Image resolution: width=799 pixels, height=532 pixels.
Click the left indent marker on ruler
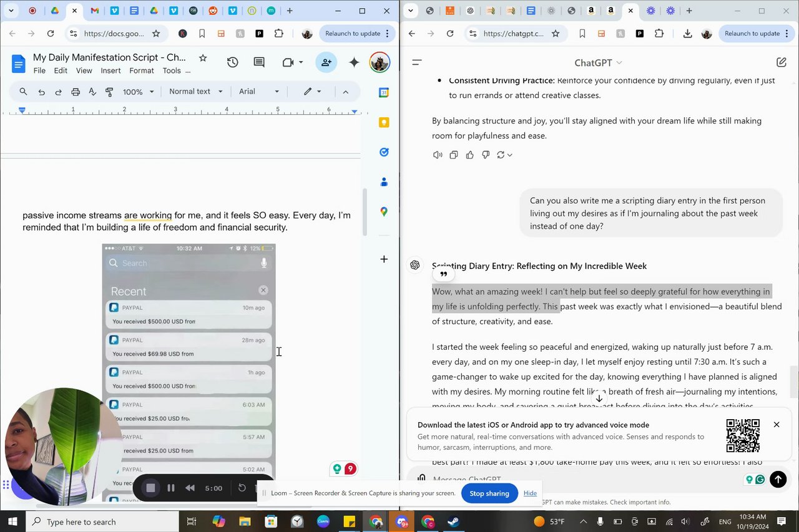tap(22, 110)
